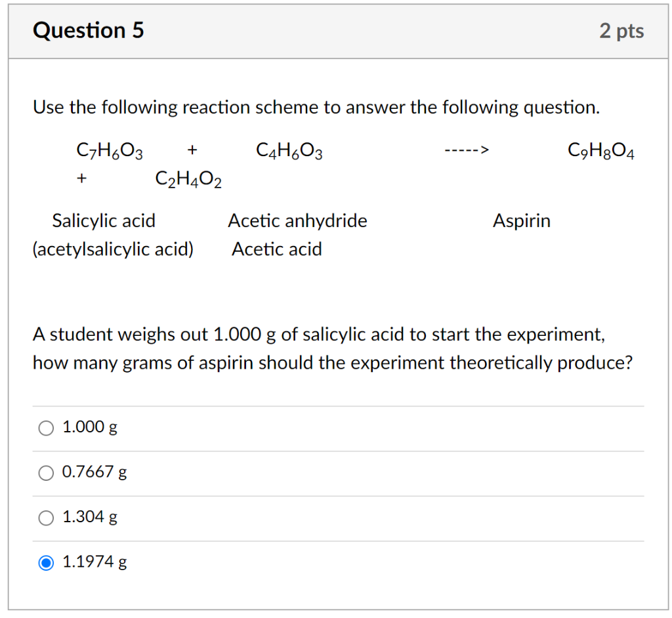Click the "(acetylsalicylic acid)" text

tap(113, 249)
